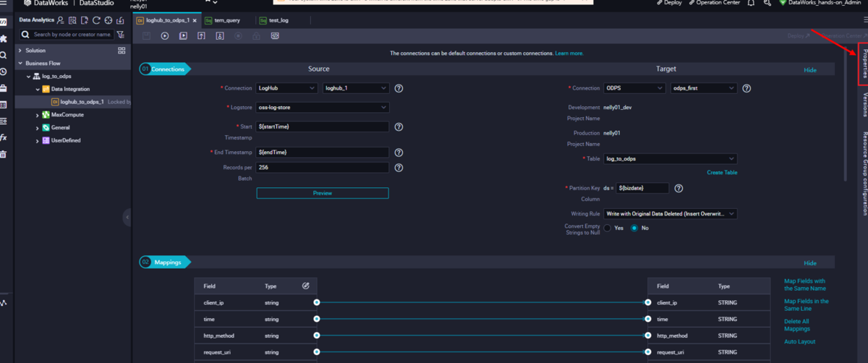The width and height of the screenshot is (868, 363).
Task: Click the Save icon in editor toolbar
Action: pos(147,35)
